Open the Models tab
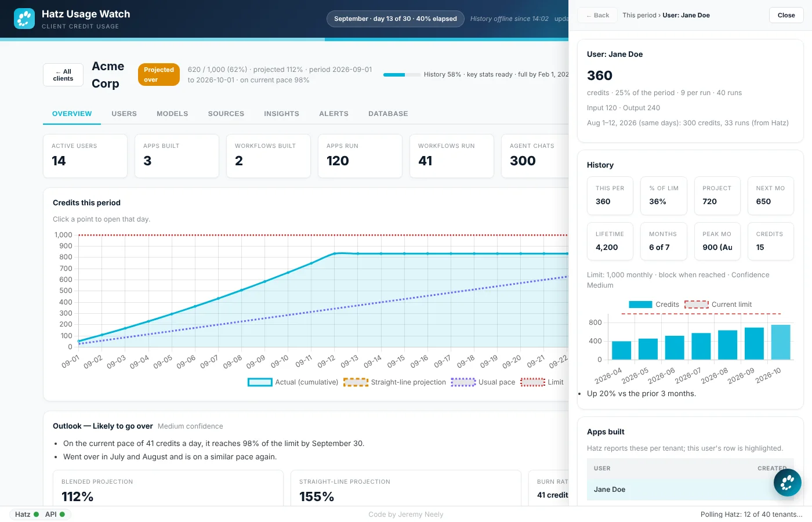812x522 pixels. (x=172, y=114)
